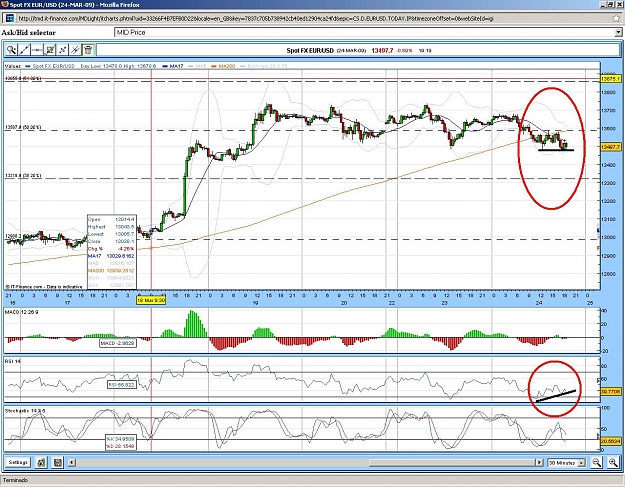
Task: Click the MA5 legend entry
Action: click(197, 66)
